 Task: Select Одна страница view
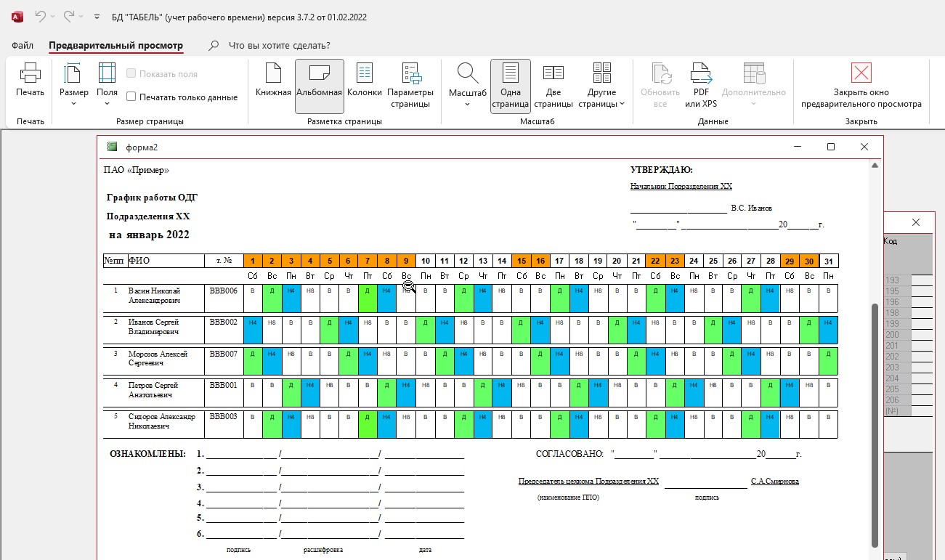[x=511, y=86]
